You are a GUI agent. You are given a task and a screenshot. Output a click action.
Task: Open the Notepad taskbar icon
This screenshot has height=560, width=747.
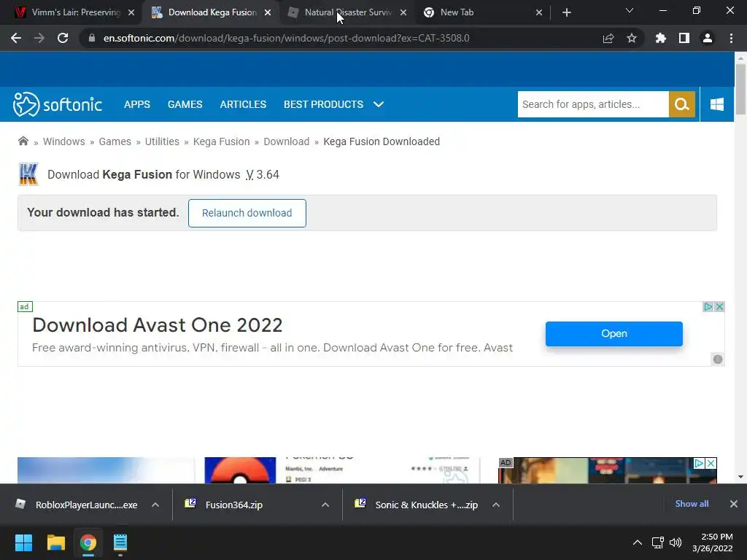pos(120,542)
